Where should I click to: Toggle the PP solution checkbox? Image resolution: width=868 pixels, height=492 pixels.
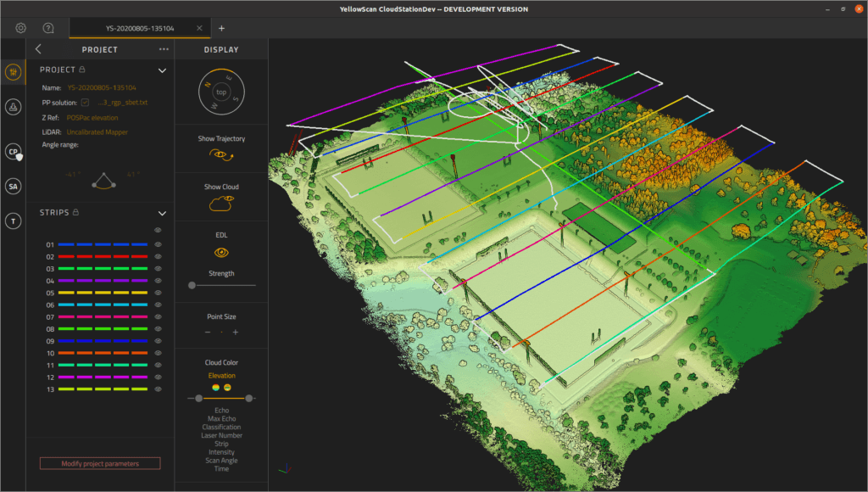pyautogui.click(x=85, y=103)
